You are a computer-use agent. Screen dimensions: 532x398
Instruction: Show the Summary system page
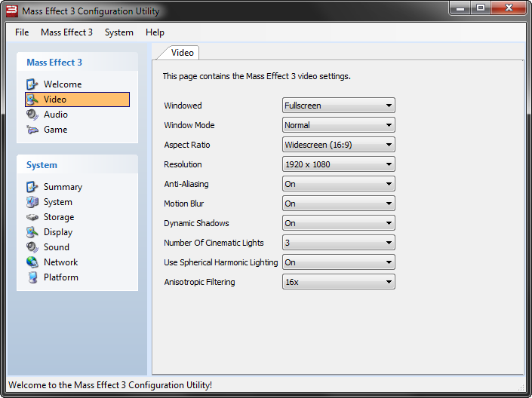coord(63,187)
